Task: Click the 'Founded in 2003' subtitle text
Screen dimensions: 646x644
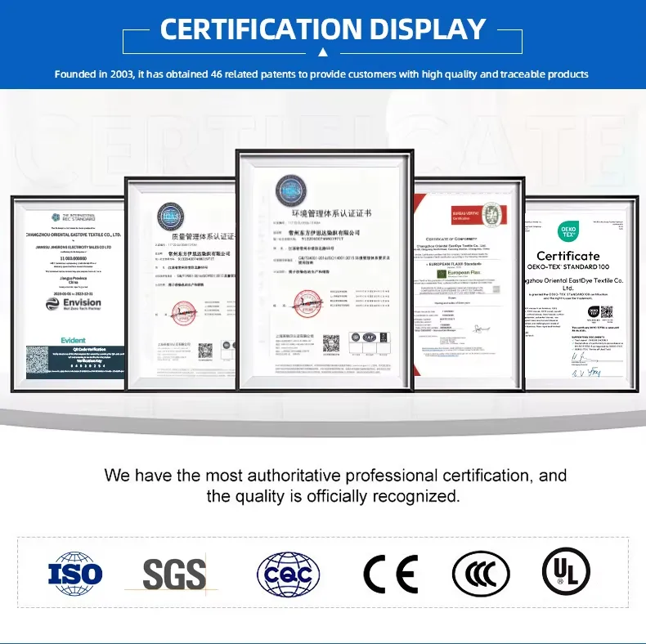Action: (321, 74)
